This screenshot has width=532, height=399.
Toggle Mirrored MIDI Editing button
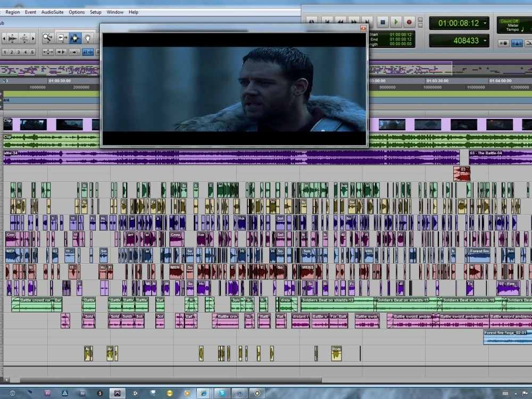[x=74, y=52]
